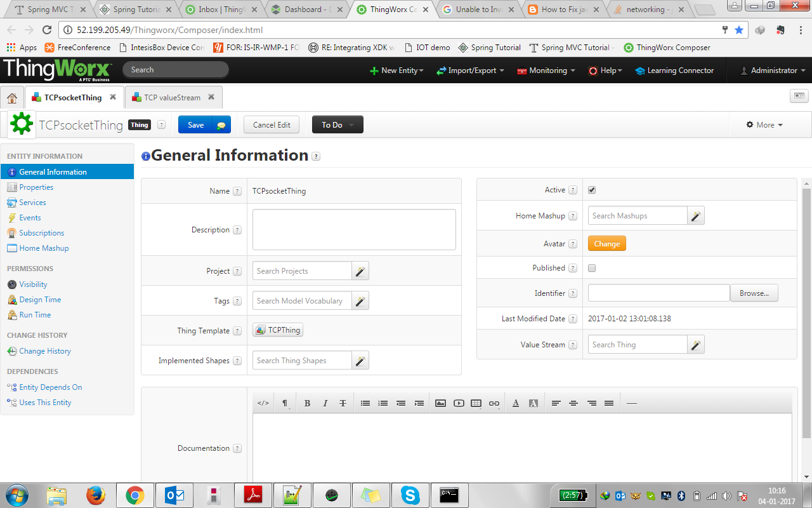Open Uses This Entity link
Image resolution: width=812 pixels, height=508 pixels.
point(45,403)
